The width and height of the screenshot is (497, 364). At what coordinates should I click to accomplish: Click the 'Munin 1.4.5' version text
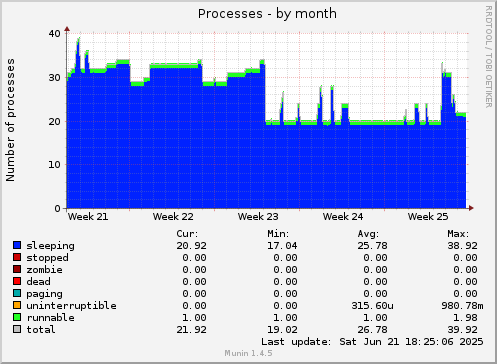pyautogui.click(x=248, y=353)
